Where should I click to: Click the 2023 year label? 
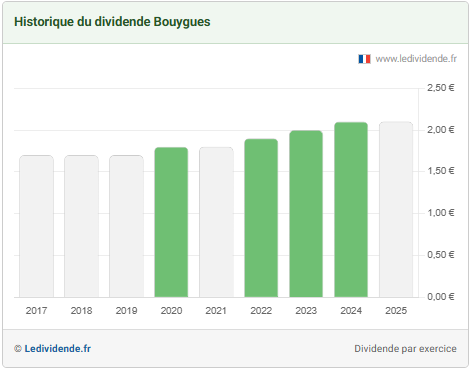pos(306,311)
